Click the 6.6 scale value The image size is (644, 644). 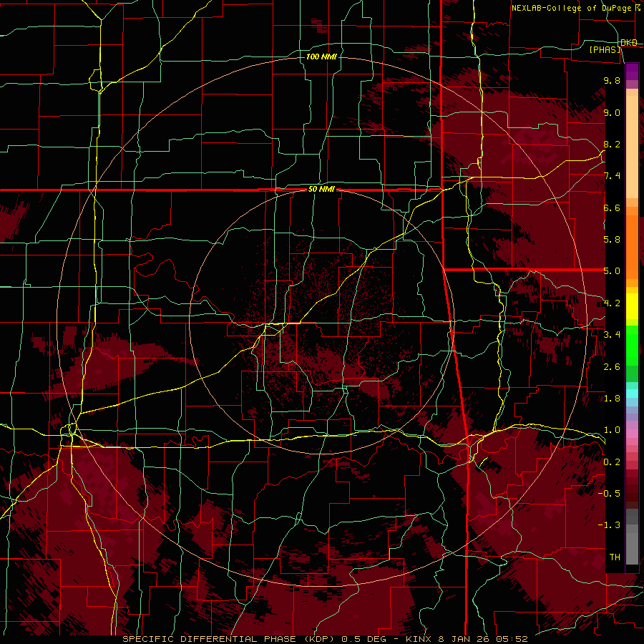point(612,208)
